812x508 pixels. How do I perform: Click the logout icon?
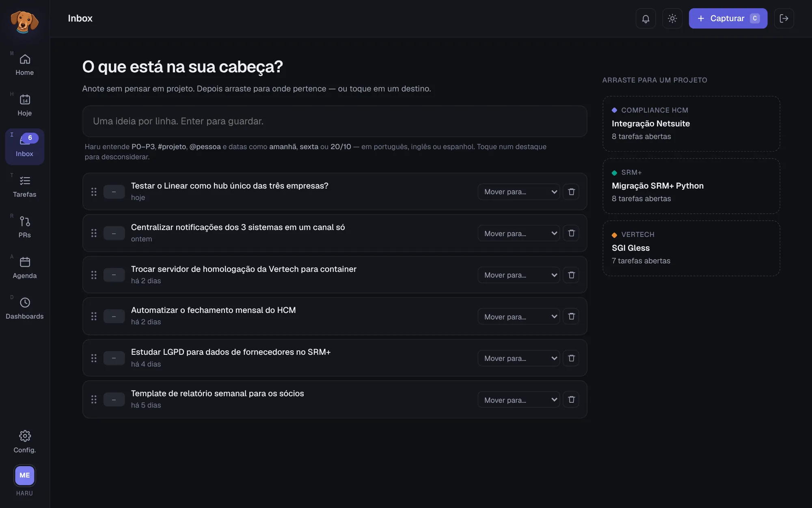(x=784, y=19)
